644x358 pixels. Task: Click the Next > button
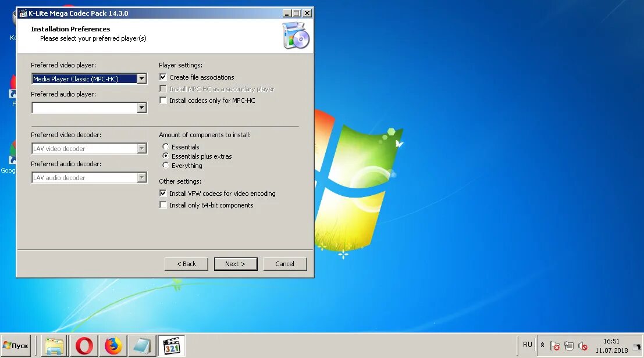236,264
